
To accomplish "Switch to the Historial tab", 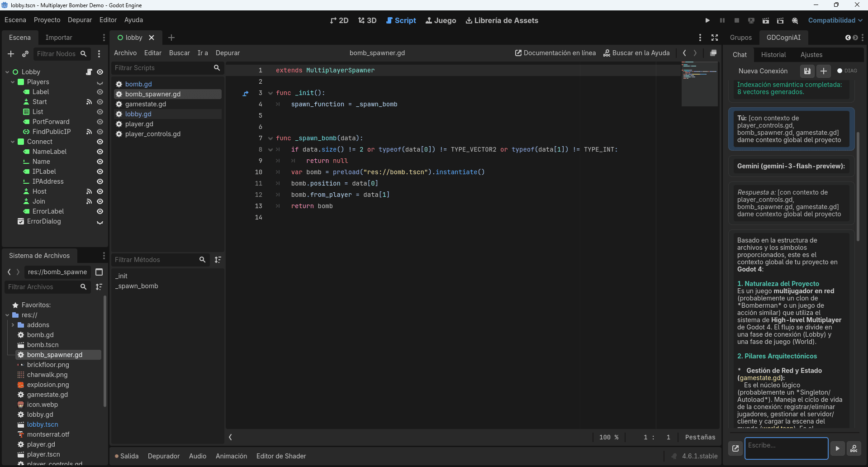I will [x=773, y=55].
